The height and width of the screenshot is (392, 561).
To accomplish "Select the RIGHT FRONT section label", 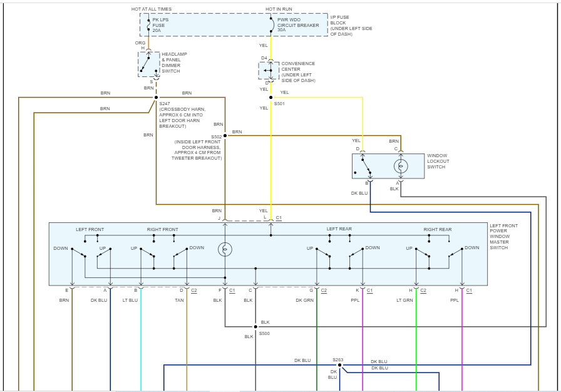I will click(x=162, y=230).
